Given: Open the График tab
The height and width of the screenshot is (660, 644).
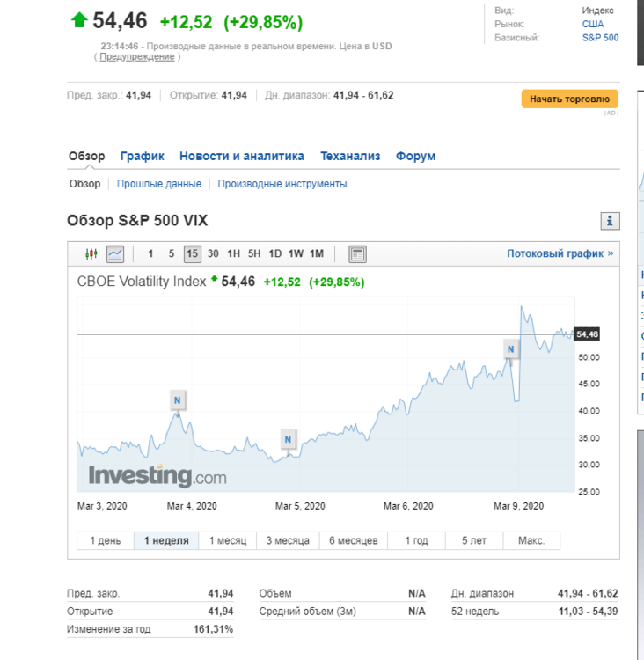Looking at the screenshot, I should 143,156.
